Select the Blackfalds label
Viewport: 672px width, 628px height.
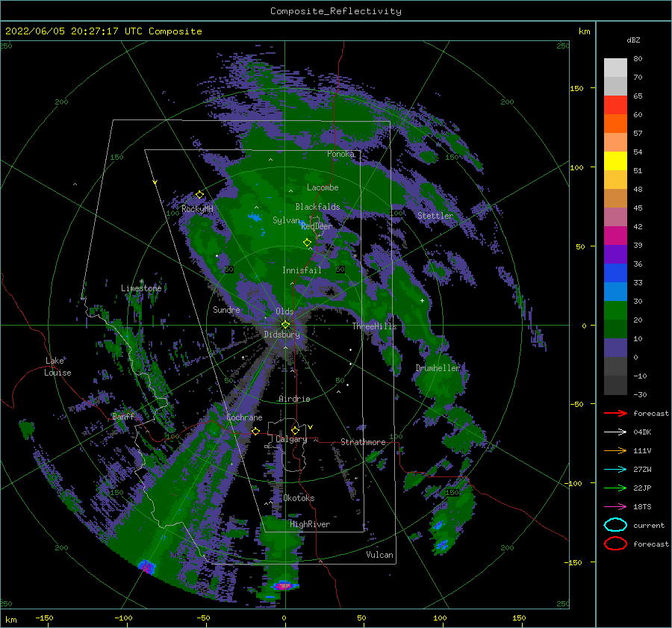(317, 207)
